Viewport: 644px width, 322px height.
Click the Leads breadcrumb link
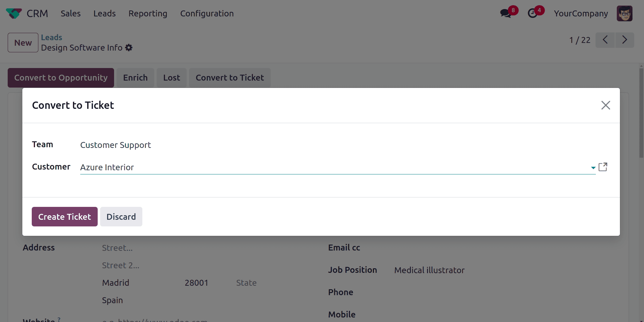coord(51,37)
